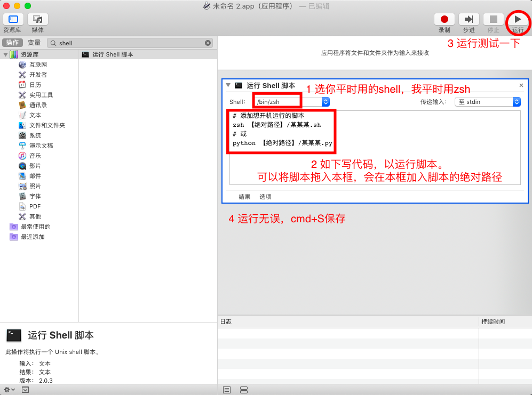
Task: Open the 媒体 browser toolbar icon
Action: [x=38, y=20]
